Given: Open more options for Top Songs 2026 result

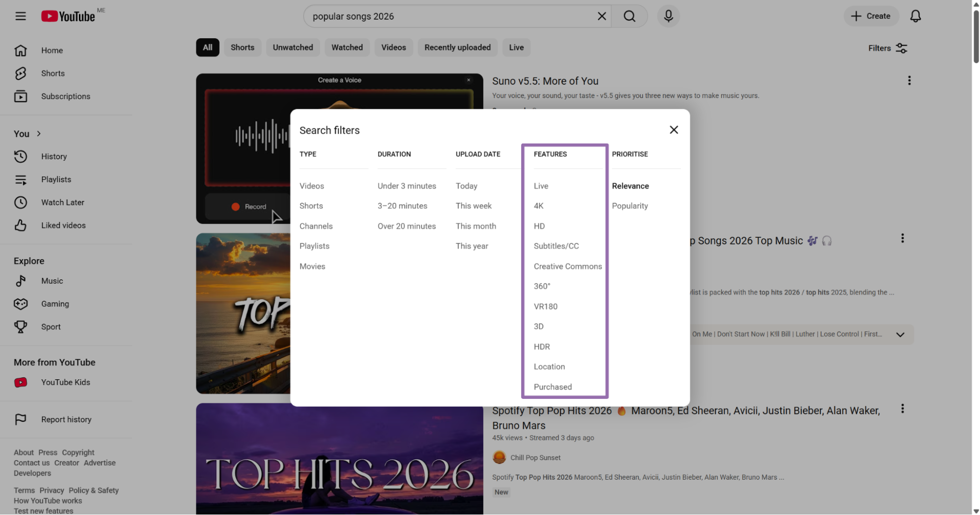Looking at the screenshot, I should point(902,239).
